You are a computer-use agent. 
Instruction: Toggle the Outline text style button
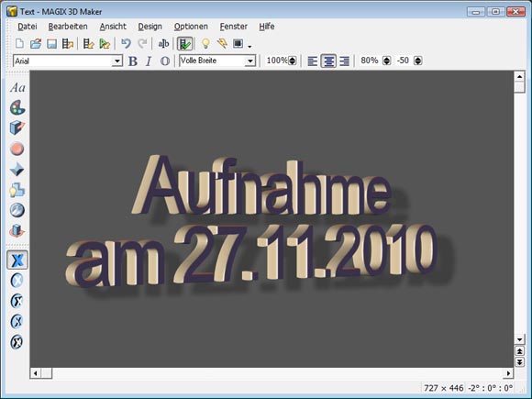[165, 61]
